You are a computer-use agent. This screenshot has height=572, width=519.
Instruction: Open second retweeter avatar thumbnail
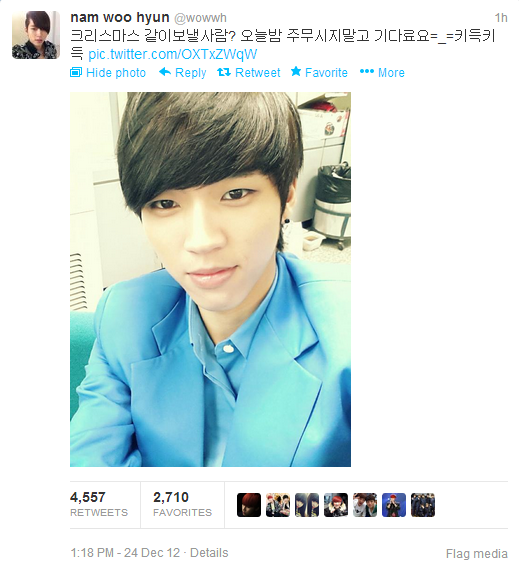click(278, 505)
